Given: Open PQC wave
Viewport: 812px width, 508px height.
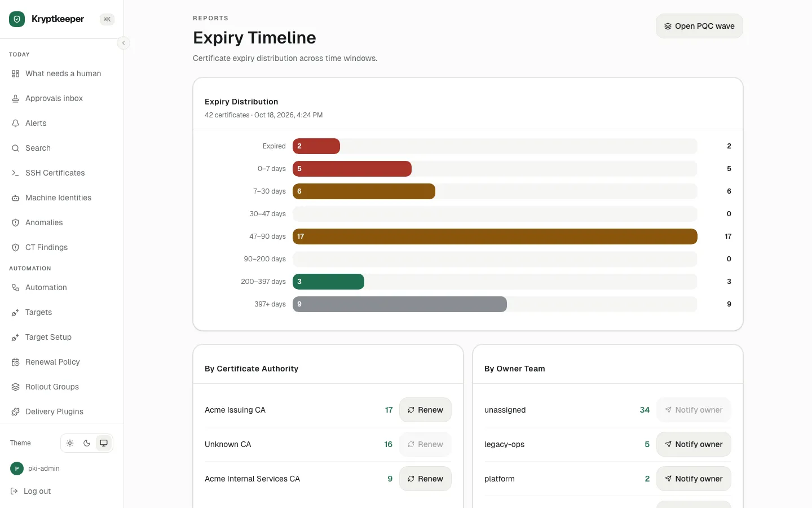Looking at the screenshot, I should point(699,26).
